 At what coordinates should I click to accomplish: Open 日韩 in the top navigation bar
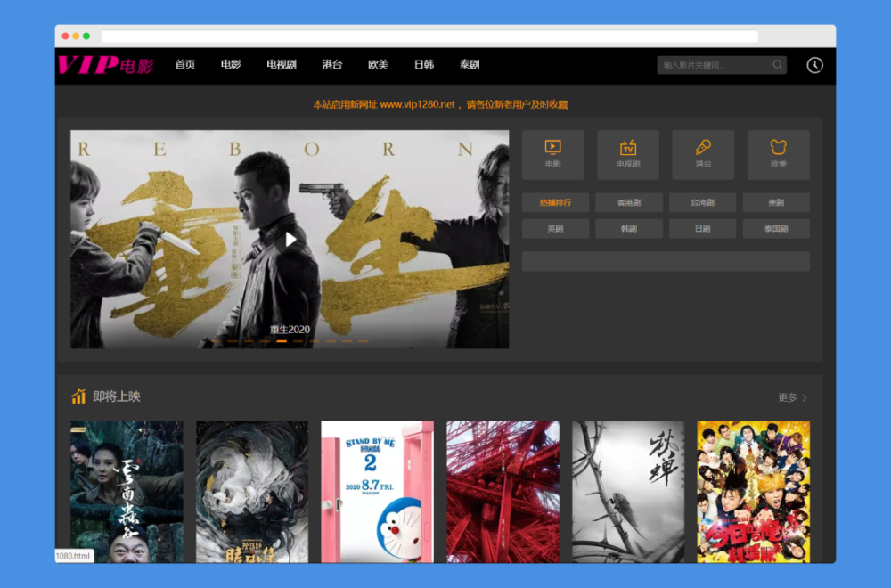click(424, 65)
